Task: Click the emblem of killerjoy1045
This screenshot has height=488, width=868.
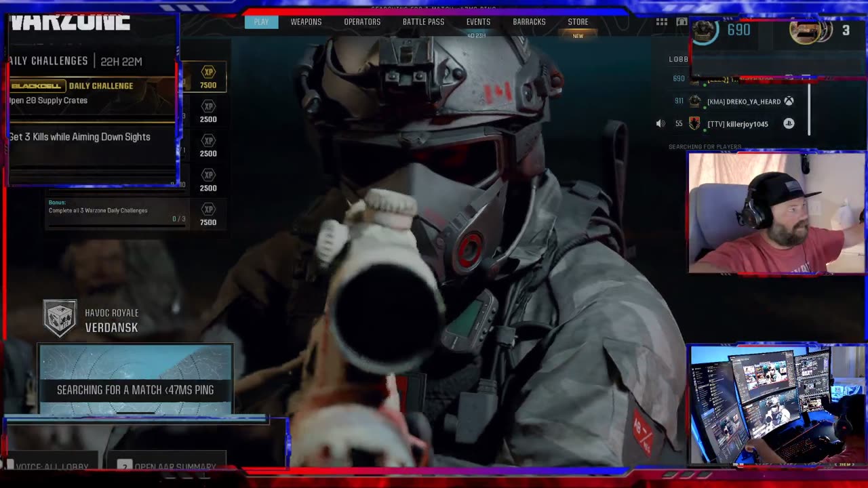Action: (x=694, y=123)
